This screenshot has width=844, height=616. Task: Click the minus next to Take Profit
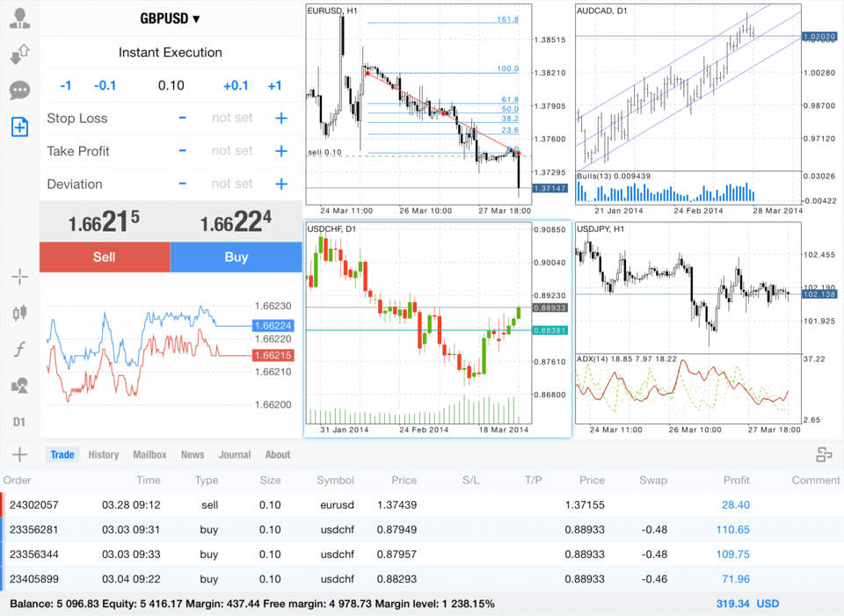coord(182,151)
